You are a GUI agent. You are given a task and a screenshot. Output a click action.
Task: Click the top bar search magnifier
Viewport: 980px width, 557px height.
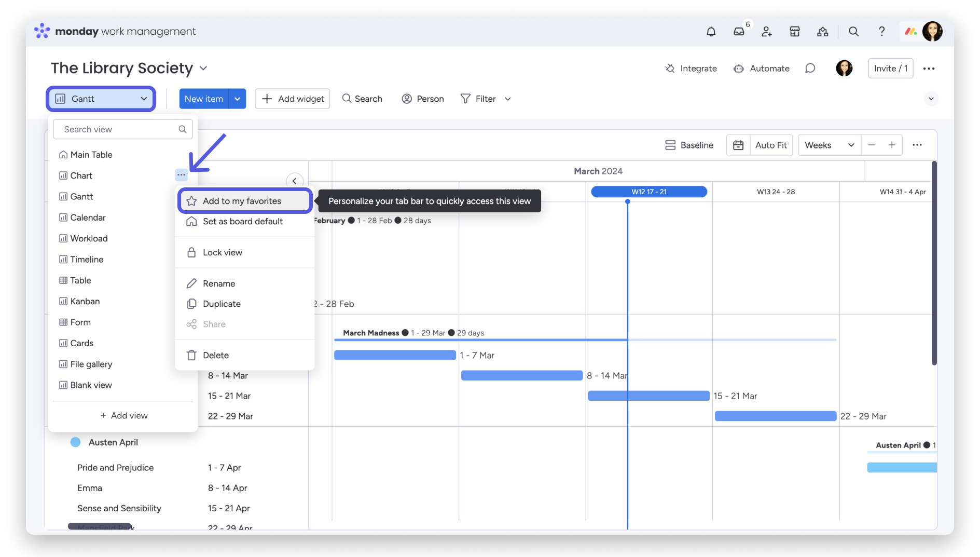[853, 32]
